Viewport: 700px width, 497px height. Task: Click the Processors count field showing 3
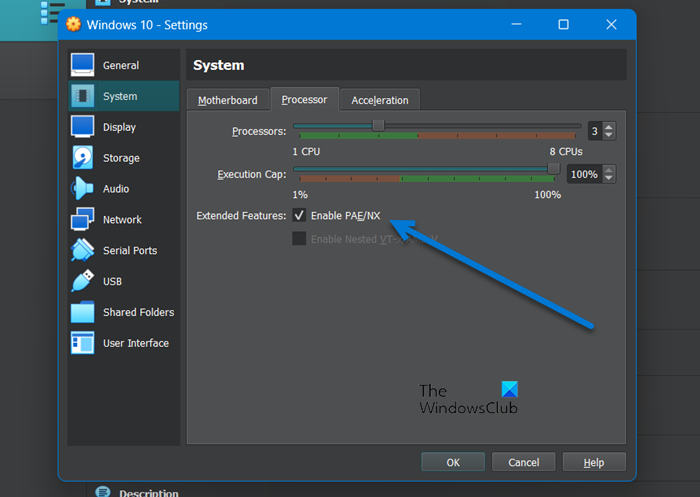click(595, 131)
